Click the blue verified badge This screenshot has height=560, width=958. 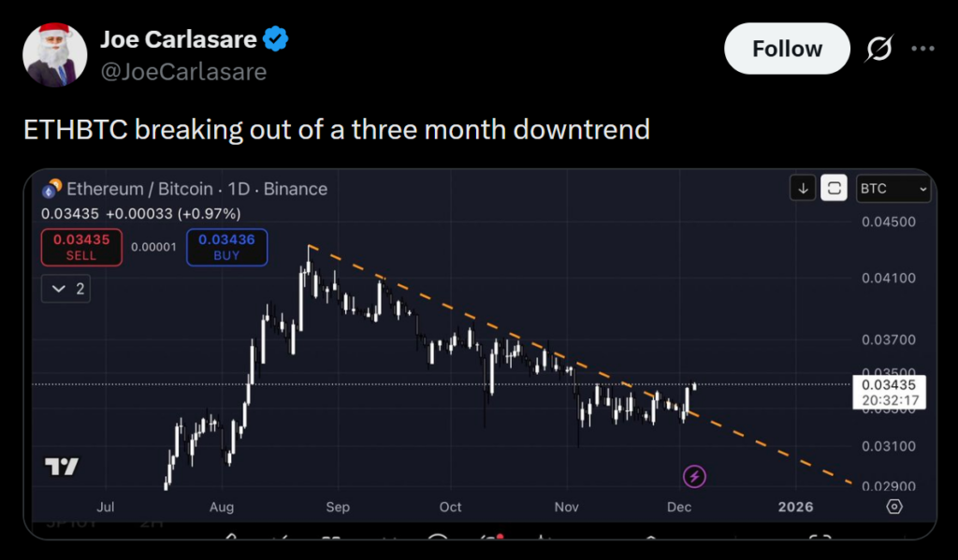[x=275, y=39]
